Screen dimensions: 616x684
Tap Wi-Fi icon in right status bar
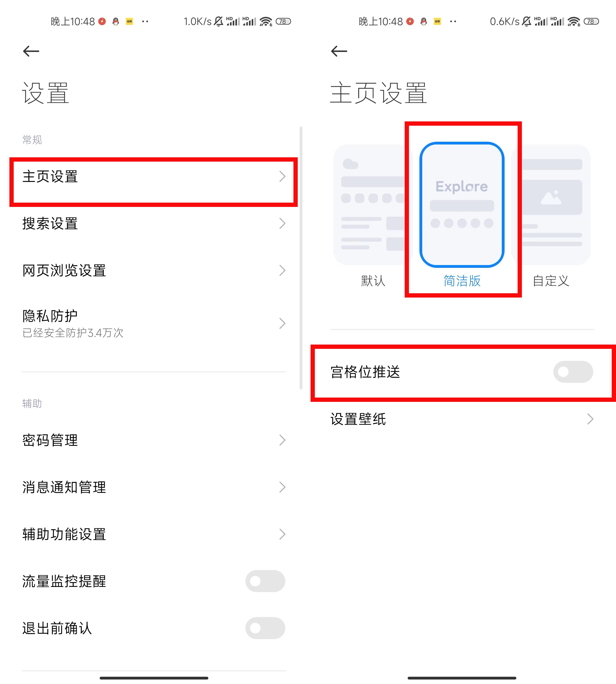(574, 22)
